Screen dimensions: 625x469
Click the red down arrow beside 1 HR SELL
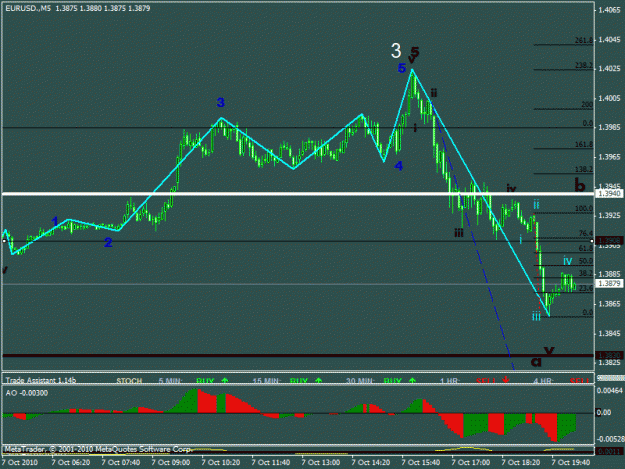[505, 380]
